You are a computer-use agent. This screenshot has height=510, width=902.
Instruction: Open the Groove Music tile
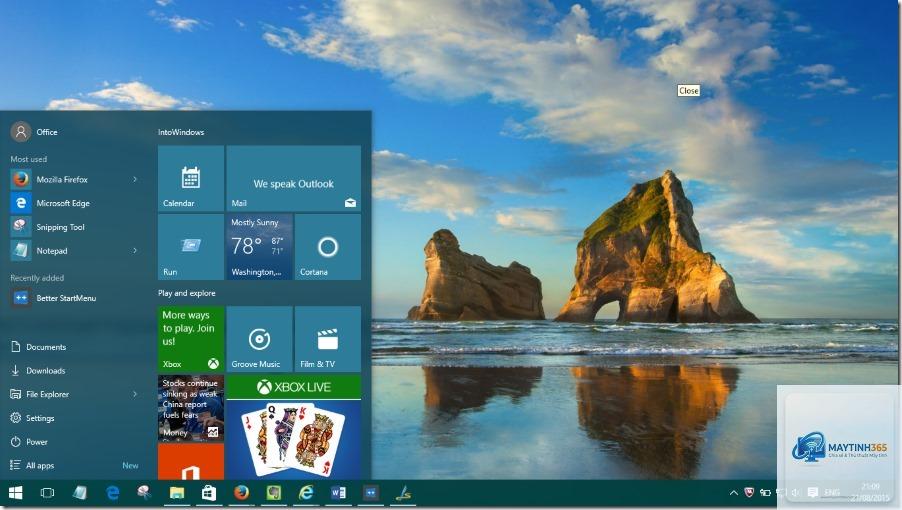point(259,339)
